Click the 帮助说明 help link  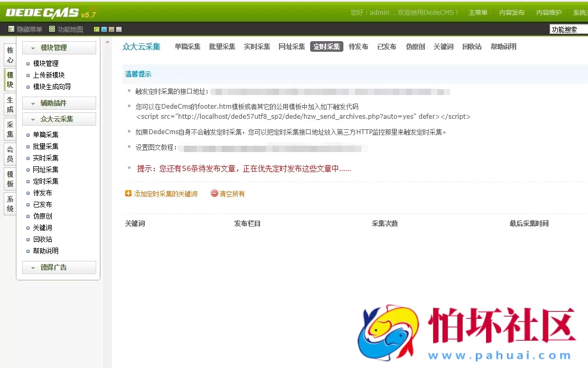(x=503, y=46)
